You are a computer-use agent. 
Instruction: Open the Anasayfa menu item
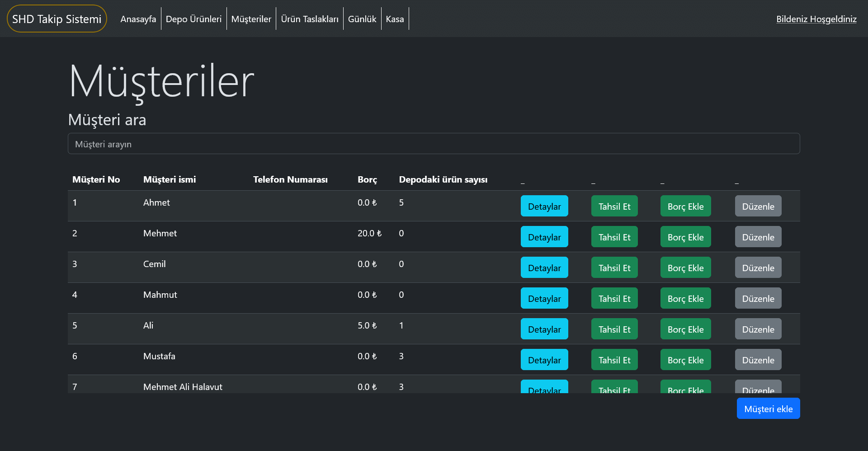138,19
